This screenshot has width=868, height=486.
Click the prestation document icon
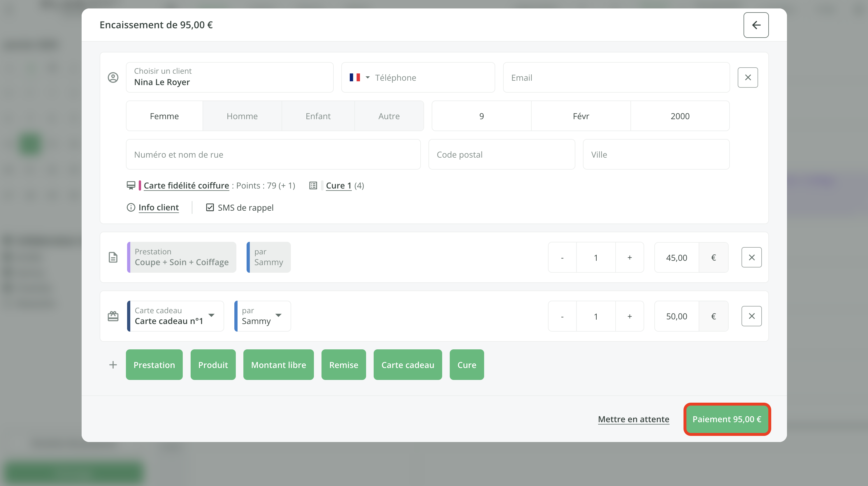(113, 257)
